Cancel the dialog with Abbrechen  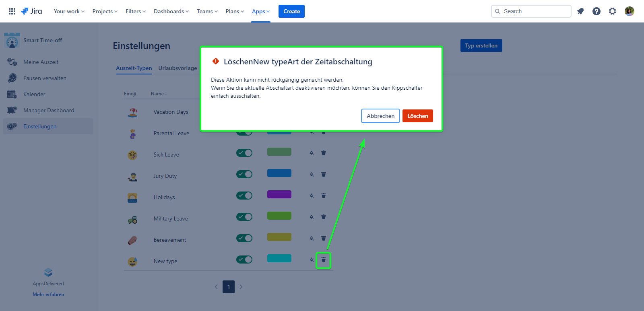pos(380,116)
